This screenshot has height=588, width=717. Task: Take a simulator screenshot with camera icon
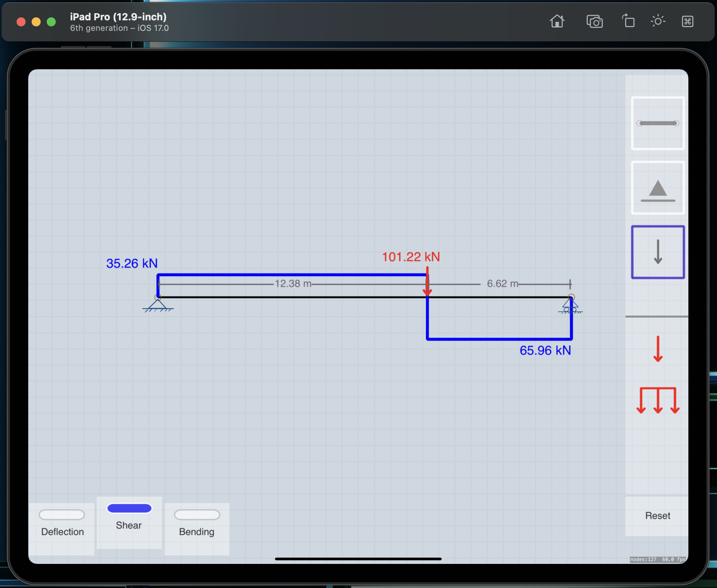595,21
